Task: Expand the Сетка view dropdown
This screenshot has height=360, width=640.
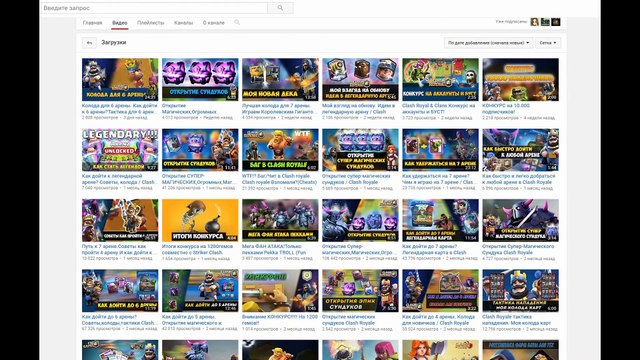Action: click(548, 43)
